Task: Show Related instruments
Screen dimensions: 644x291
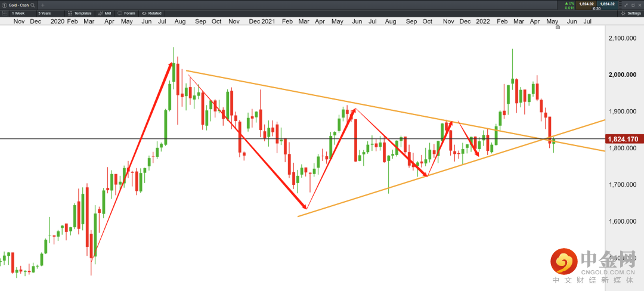Action: click(x=151, y=13)
